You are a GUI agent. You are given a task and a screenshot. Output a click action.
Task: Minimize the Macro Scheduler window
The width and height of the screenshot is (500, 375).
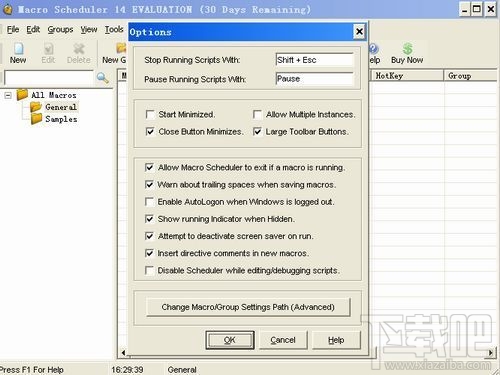[x=464, y=9]
